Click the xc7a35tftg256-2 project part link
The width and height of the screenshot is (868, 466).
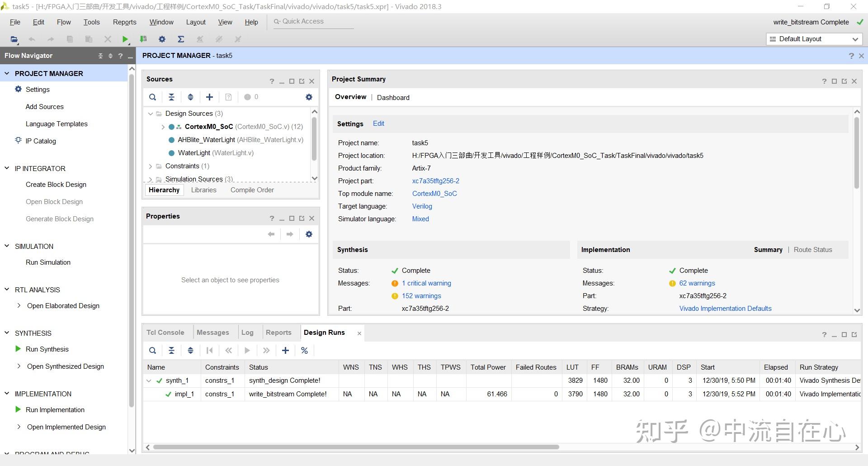(435, 181)
